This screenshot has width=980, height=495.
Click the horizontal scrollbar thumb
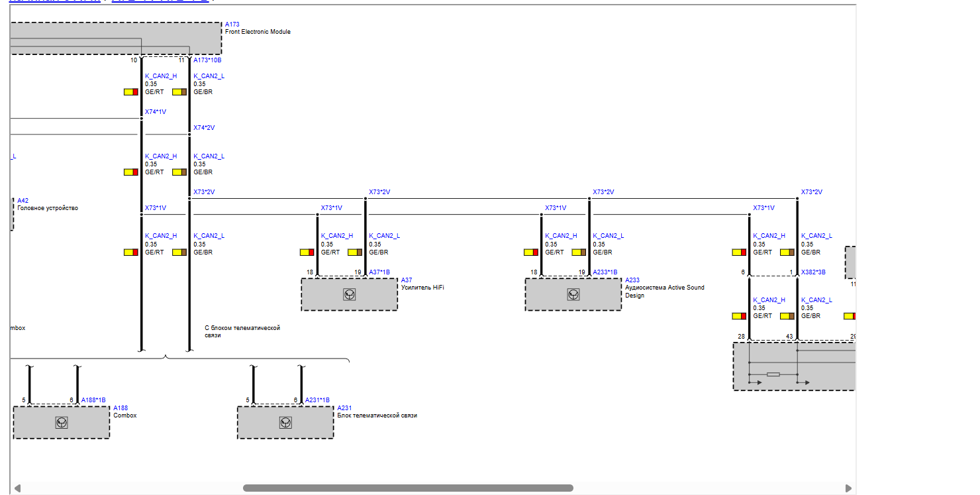coord(408,488)
